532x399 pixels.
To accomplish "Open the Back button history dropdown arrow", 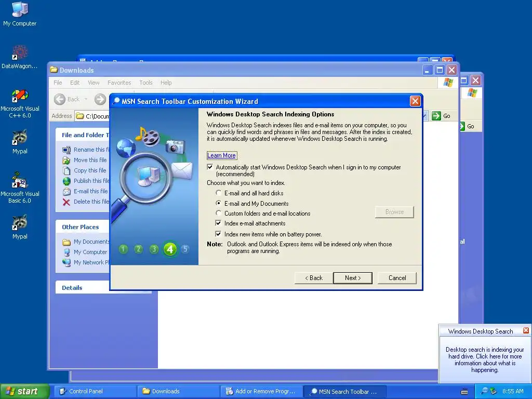I will tap(86, 99).
